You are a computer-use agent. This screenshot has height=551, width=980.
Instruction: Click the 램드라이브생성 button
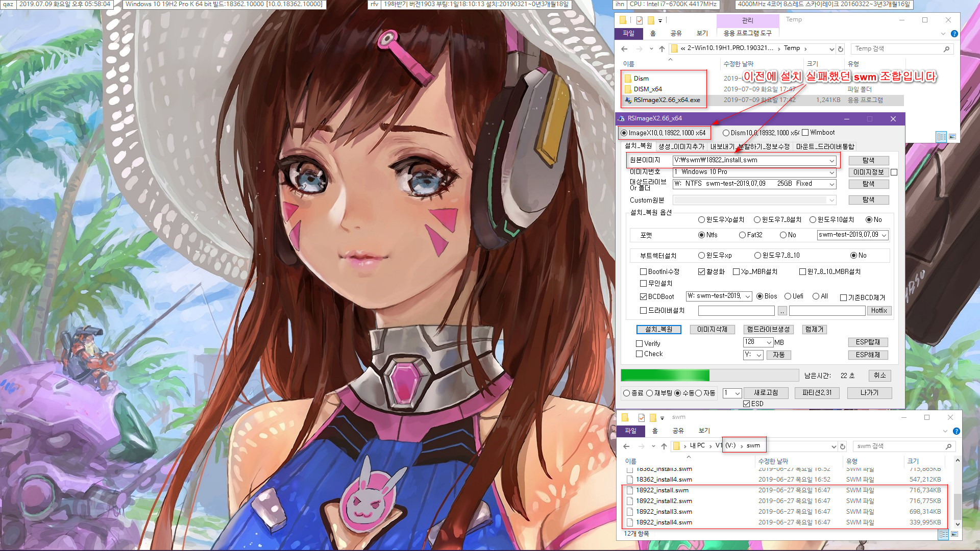click(769, 330)
